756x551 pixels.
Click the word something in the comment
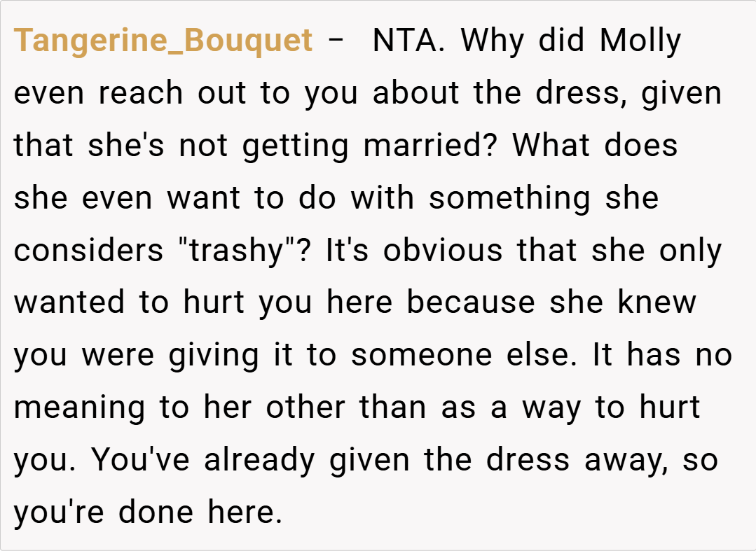[510, 197]
